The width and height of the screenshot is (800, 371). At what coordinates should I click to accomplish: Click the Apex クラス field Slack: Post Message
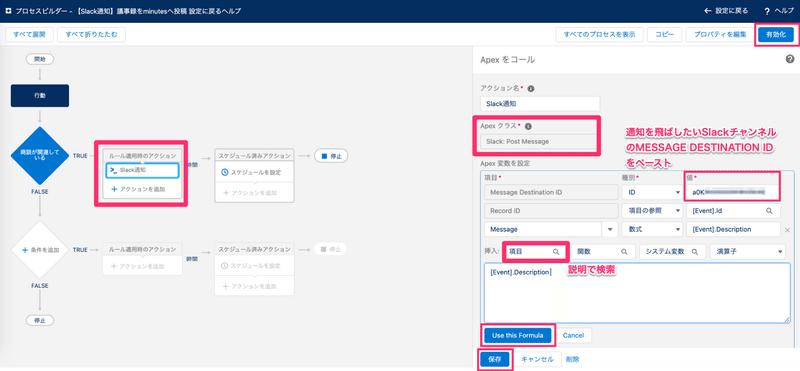pyautogui.click(x=538, y=141)
